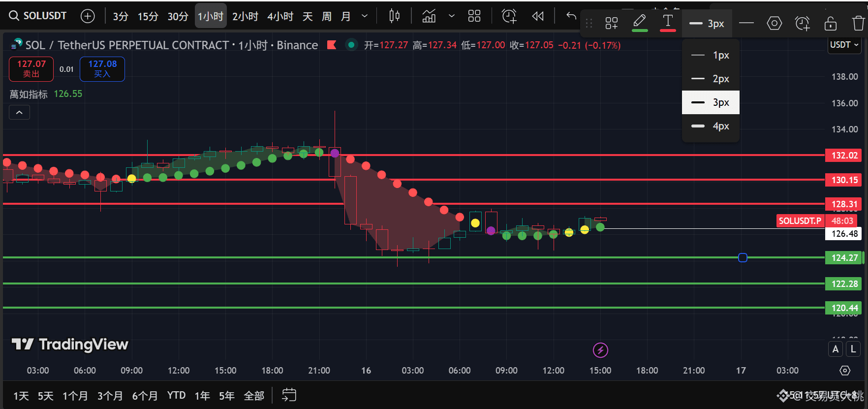Open the USDT currency dropdown
The image size is (868, 409).
pyautogui.click(x=844, y=45)
